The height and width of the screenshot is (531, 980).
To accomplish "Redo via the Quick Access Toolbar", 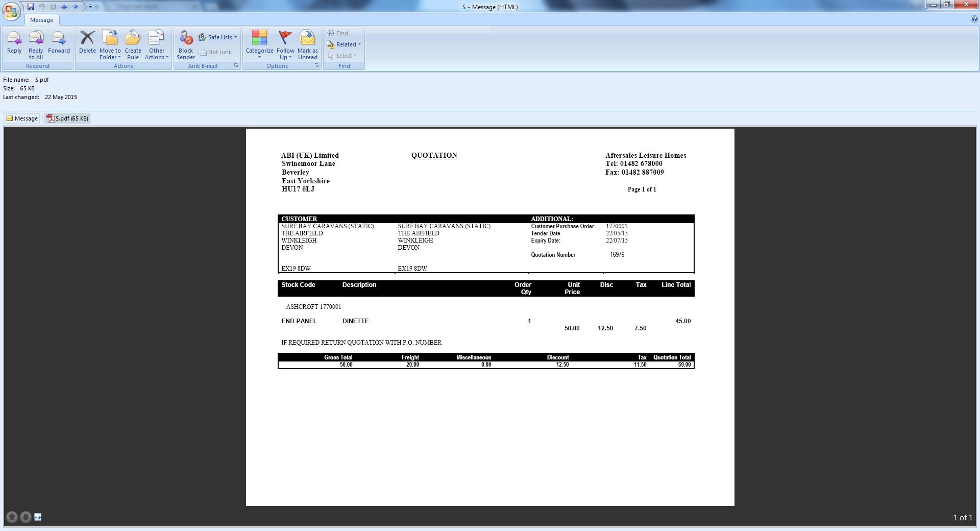I will 53,7.
